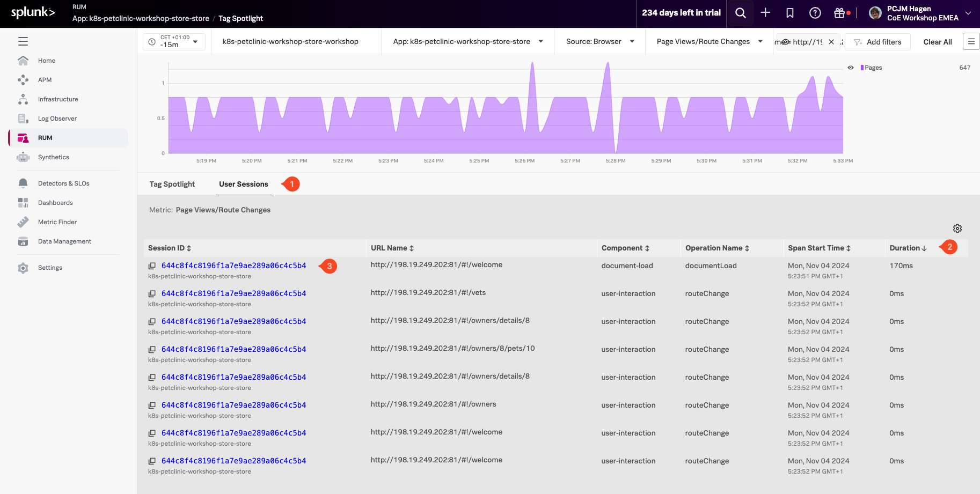
Task: Toggle eye icon on http URL filter
Action: 786,42
